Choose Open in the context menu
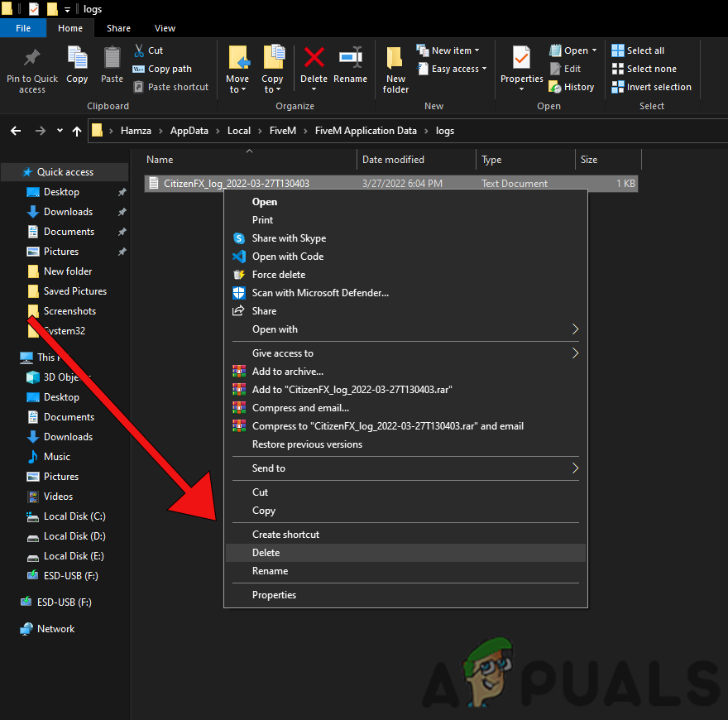Screen dimensions: 728x720 [x=405, y=202]
